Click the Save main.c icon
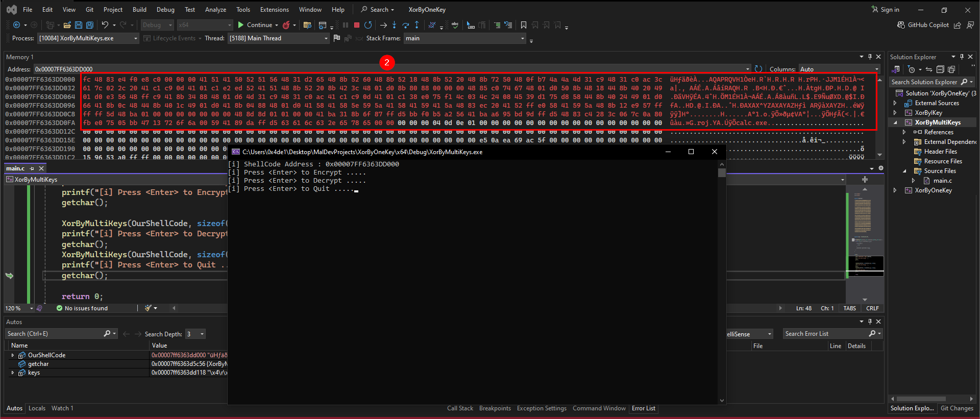 coord(79,25)
